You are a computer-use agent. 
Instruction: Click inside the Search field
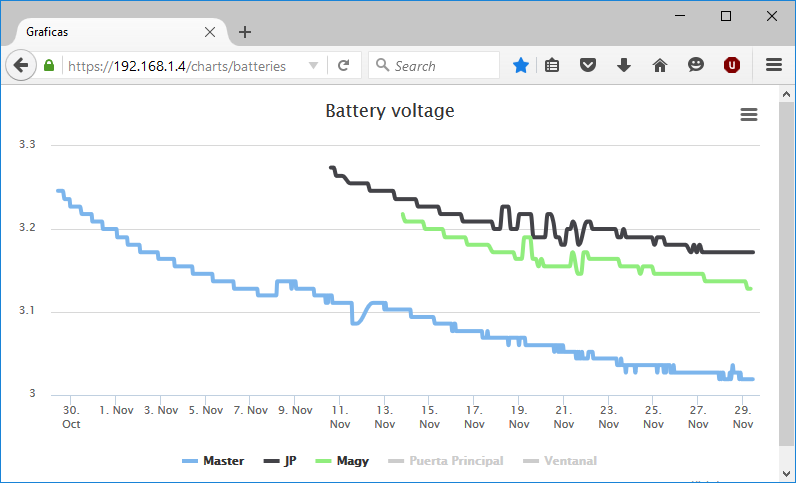434,66
